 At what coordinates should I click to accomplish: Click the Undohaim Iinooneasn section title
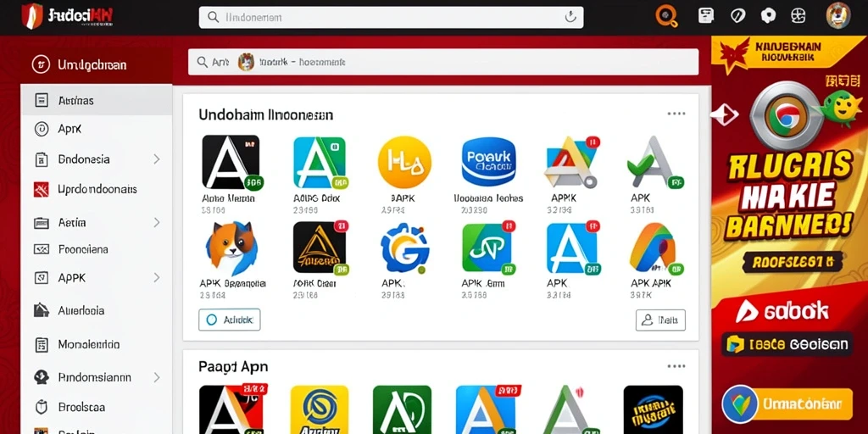coord(265,115)
